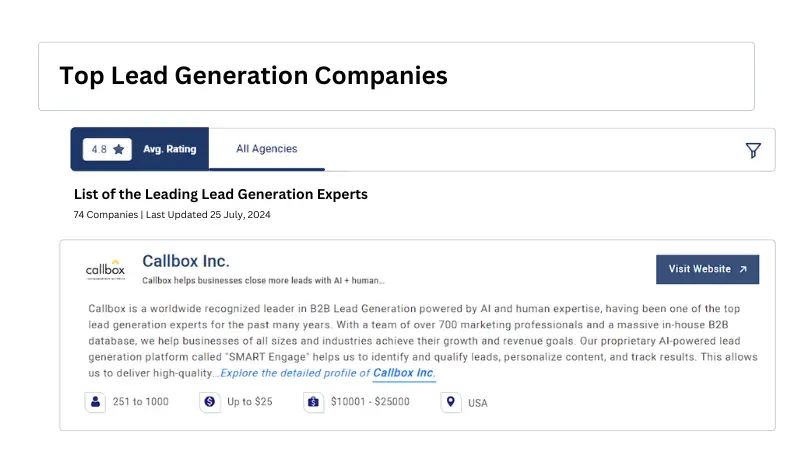Click the USA location label
This screenshot has width=800, height=450.
point(478,403)
